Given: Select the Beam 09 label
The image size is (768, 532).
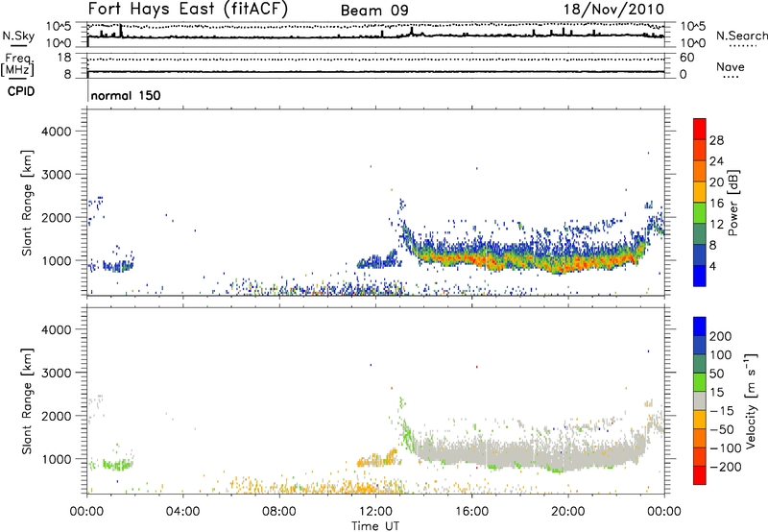Looking at the screenshot, I should [x=374, y=11].
